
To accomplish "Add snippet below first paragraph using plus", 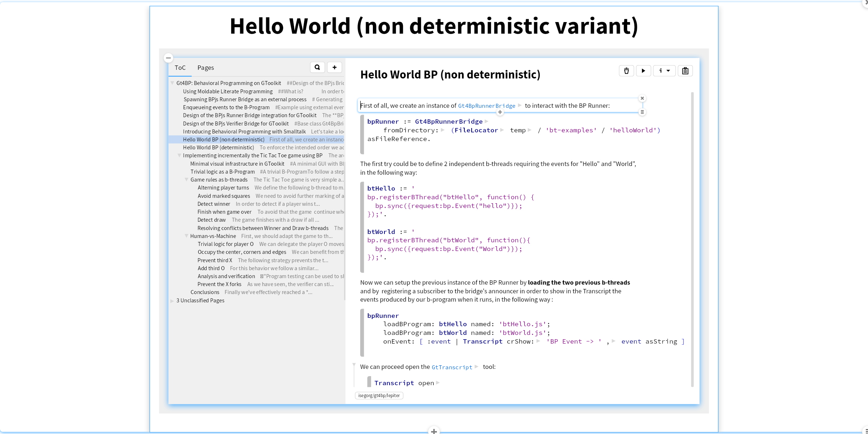I will point(500,112).
